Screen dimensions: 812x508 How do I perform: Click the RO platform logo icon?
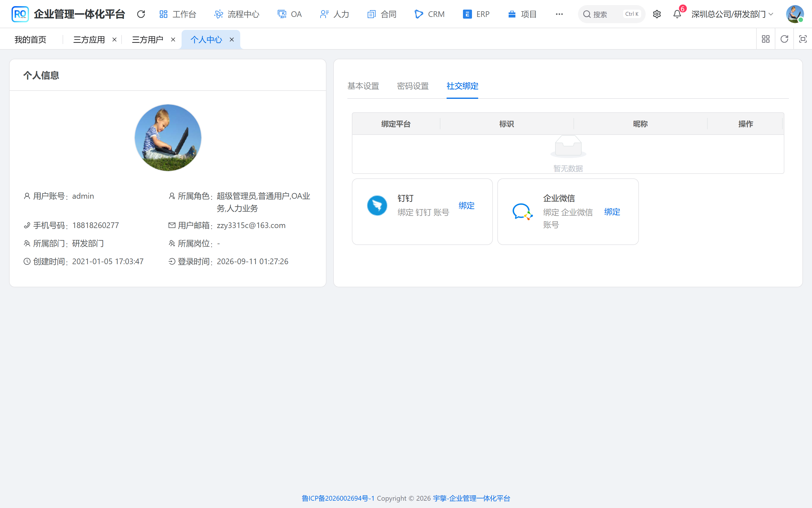20,14
